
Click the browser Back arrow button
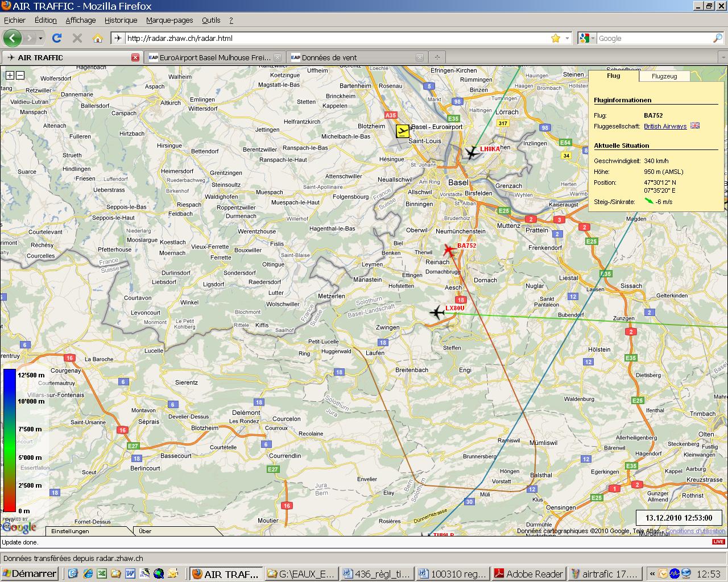click(13, 38)
